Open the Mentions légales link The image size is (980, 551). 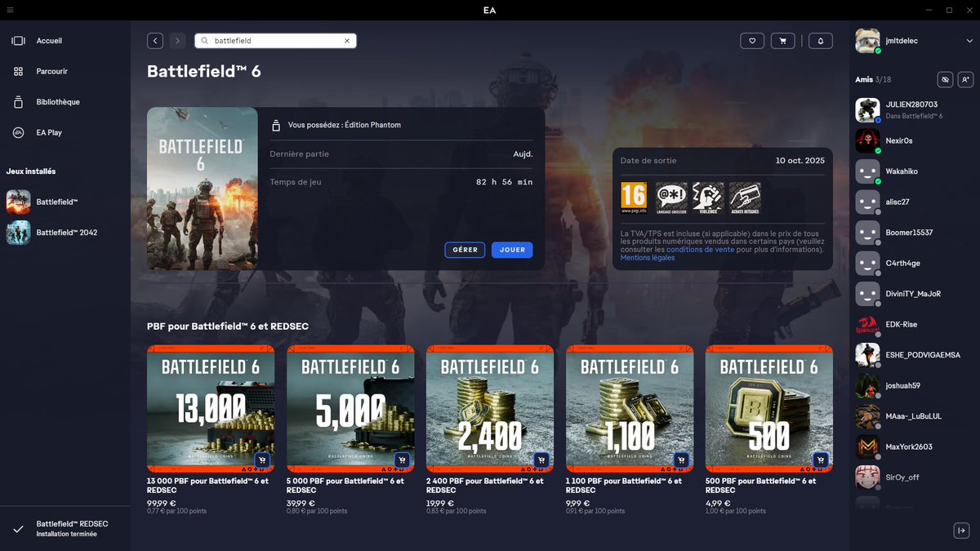click(648, 258)
